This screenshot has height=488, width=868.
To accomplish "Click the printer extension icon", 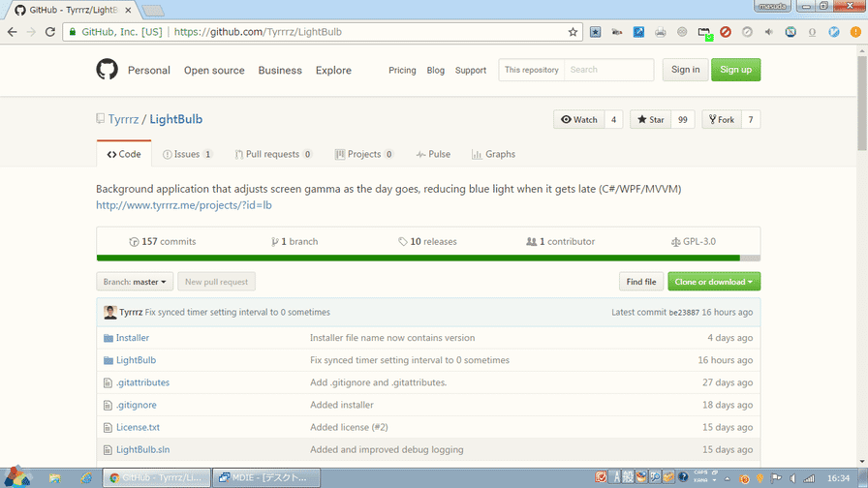I will [661, 32].
